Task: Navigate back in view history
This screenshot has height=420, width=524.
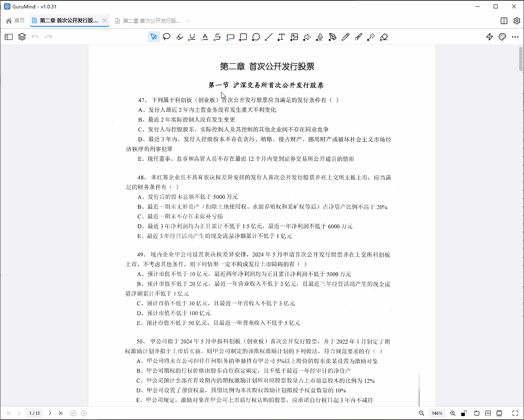Action: pos(73,413)
